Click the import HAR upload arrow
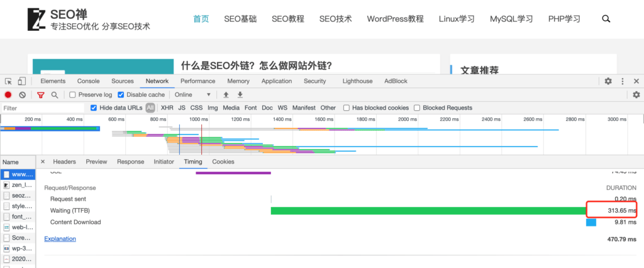Image resolution: width=644 pixels, height=268 pixels. click(226, 95)
